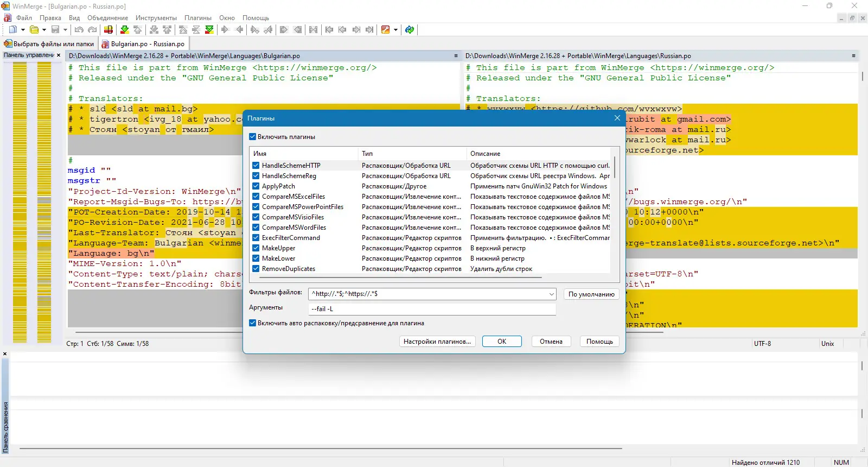Screen dimensions: 868x467
Task: Select the RemoveDuplicates plugin row name
Action: [x=289, y=269]
